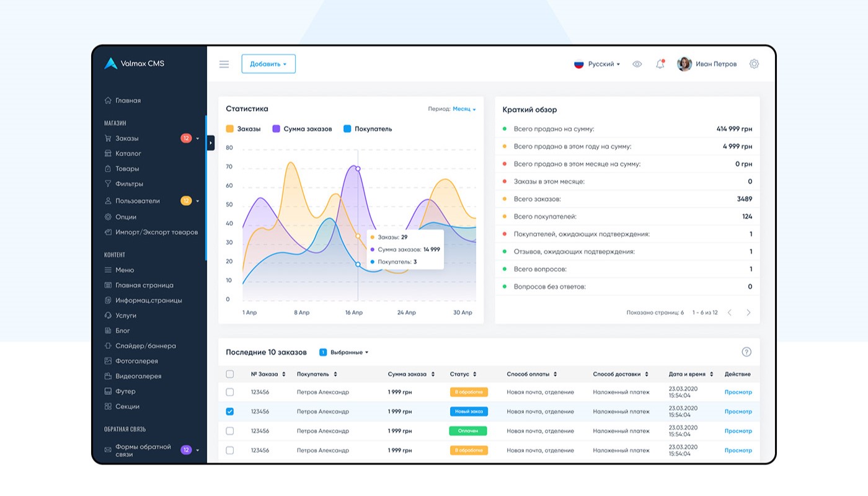The image size is (868, 496).
Task: Open the Фотогалерея sidebar item
Action: click(x=136, y=361)
